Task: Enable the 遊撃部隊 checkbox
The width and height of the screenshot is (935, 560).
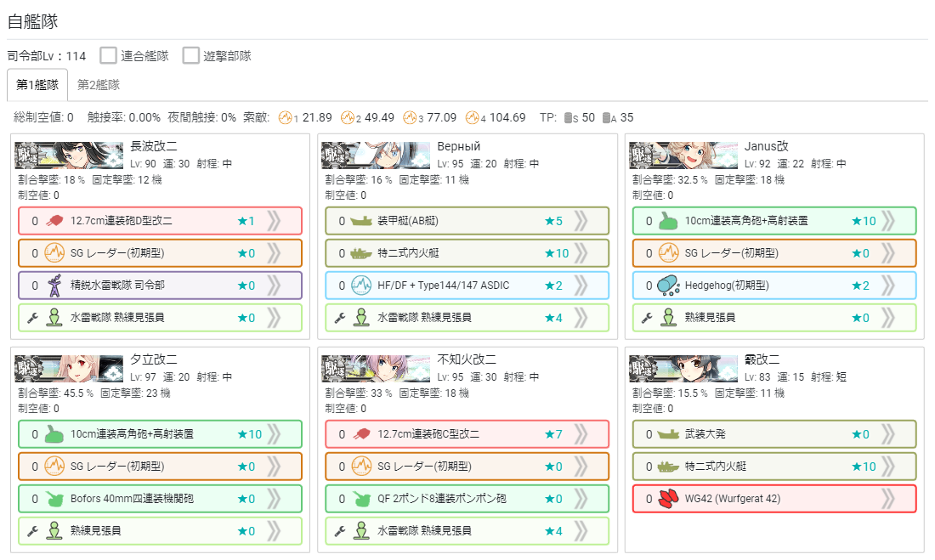Action: [x=190, y=55]
